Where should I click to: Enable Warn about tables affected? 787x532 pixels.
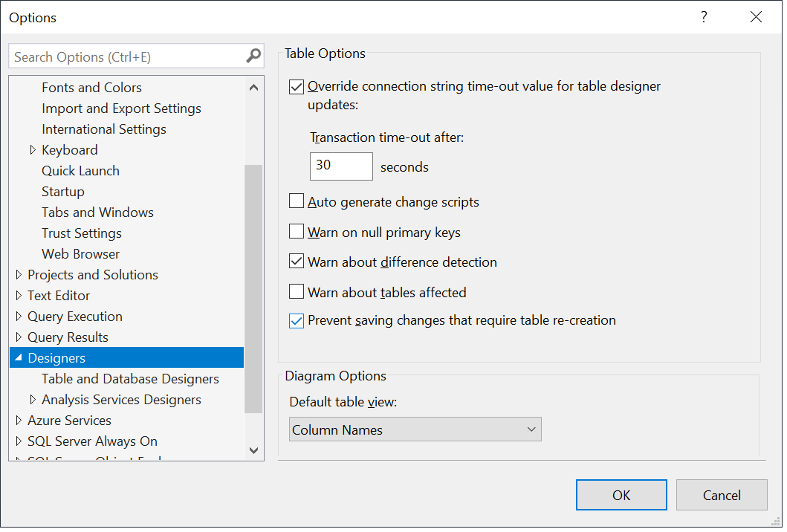point(297,291)
